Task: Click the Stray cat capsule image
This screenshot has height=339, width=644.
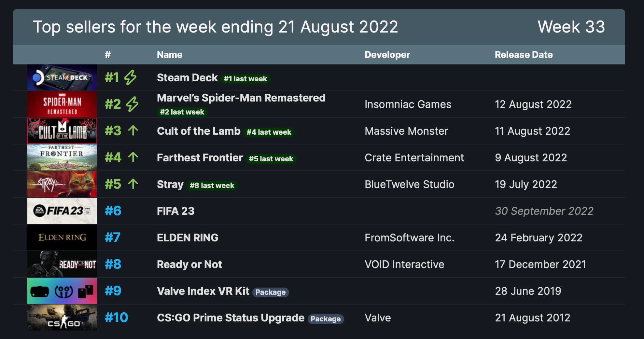Action: tap(62, 184)
